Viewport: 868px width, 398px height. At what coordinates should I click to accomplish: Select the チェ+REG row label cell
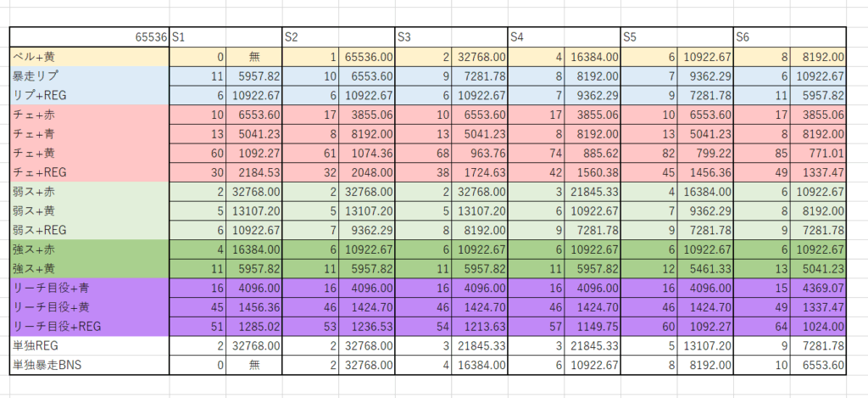pyautogui.click(x=90, y=173)
